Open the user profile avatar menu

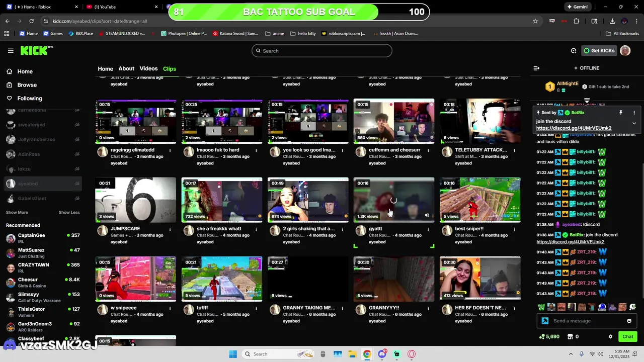click(x=625, y=51)
